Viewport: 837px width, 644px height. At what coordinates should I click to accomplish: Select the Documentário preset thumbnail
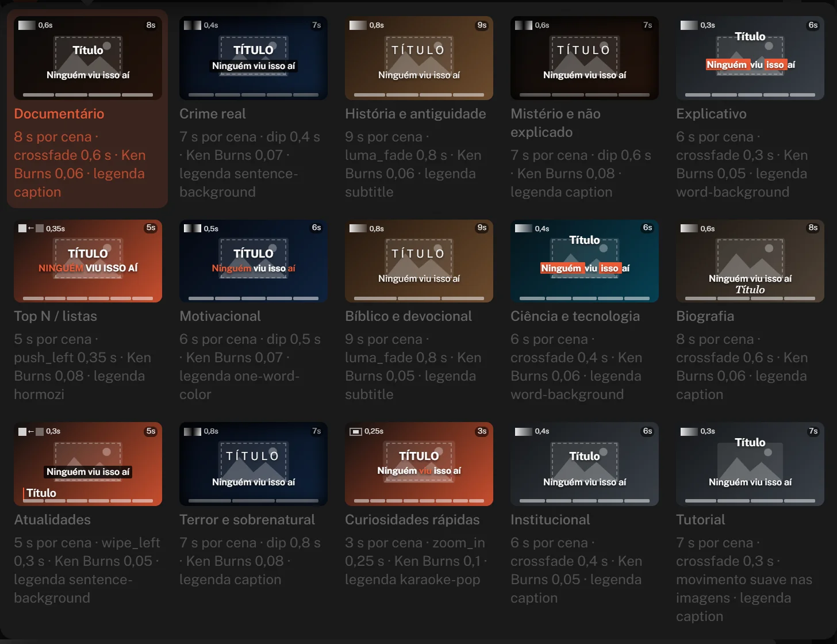[x=88, y=58]
